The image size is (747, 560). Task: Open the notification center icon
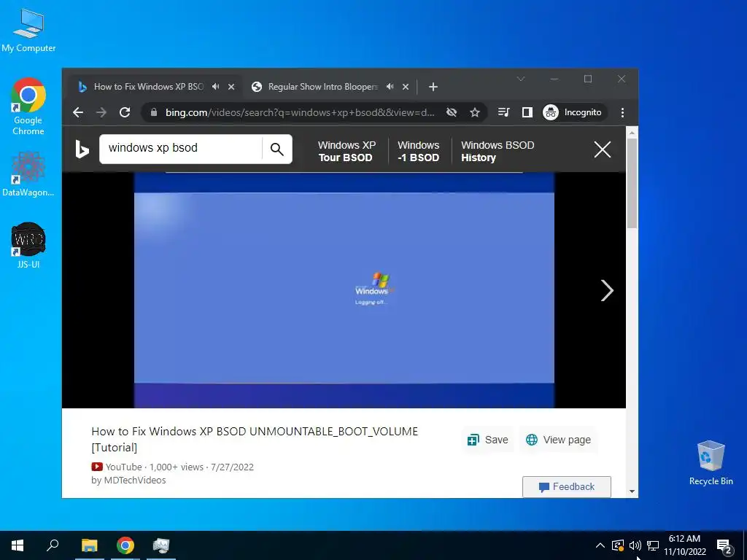click(x=724, y=546)
